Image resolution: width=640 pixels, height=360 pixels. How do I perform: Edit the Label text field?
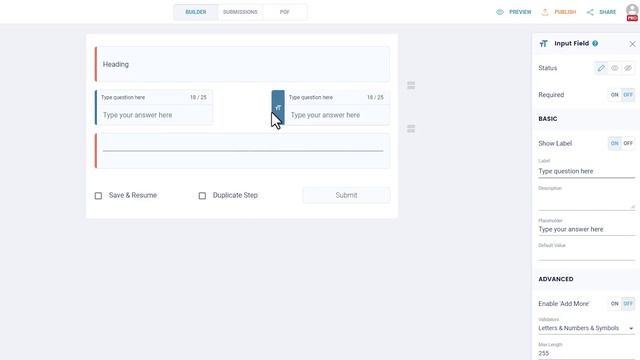click(x=587, y=171)
